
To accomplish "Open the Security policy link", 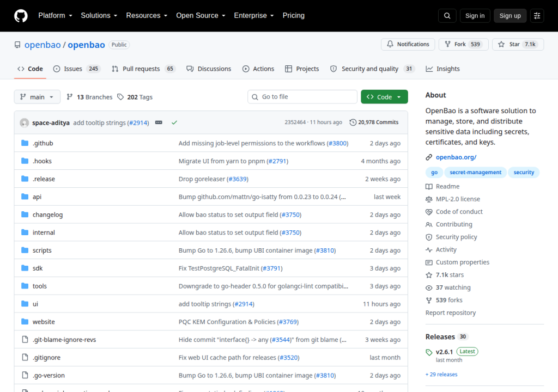I will [451, 237].
